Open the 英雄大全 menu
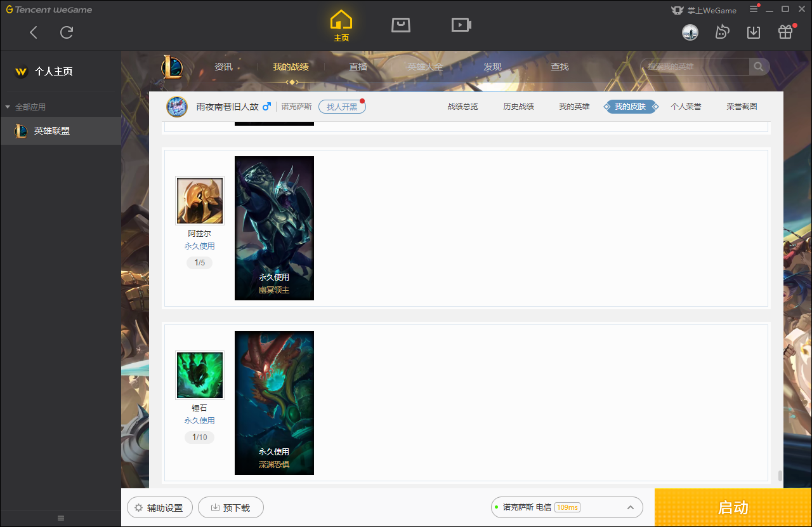Viewport: 812px width, 527px height. 425,67
